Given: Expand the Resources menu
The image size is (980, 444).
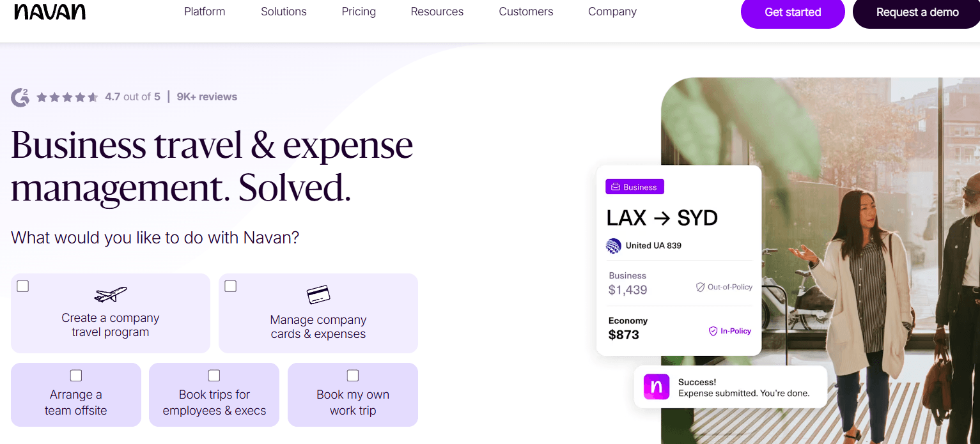Looking at the screenshot, I should 437,11.
